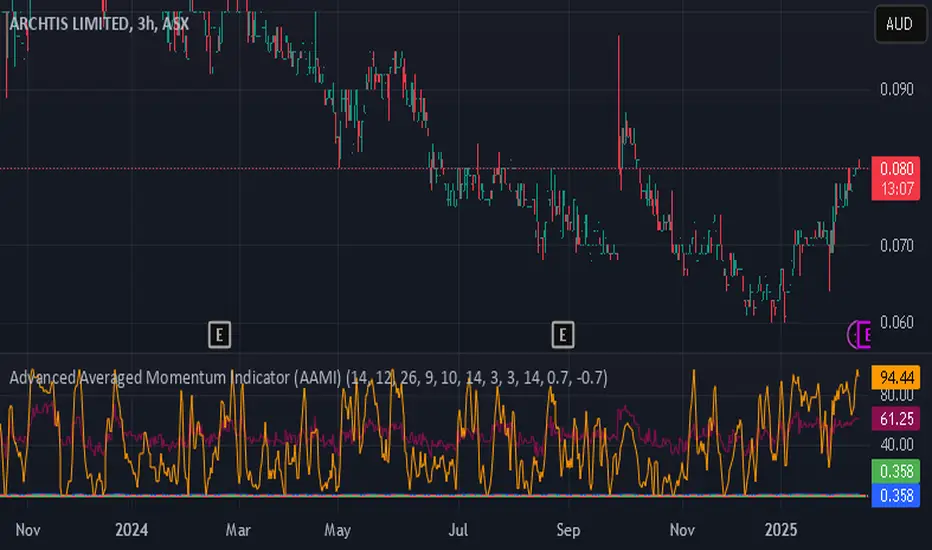Viewport: 932px width, 550px height.
Task: Click the 0.060 price axis label
Action: pyautogui.click(x=896, y=322)
